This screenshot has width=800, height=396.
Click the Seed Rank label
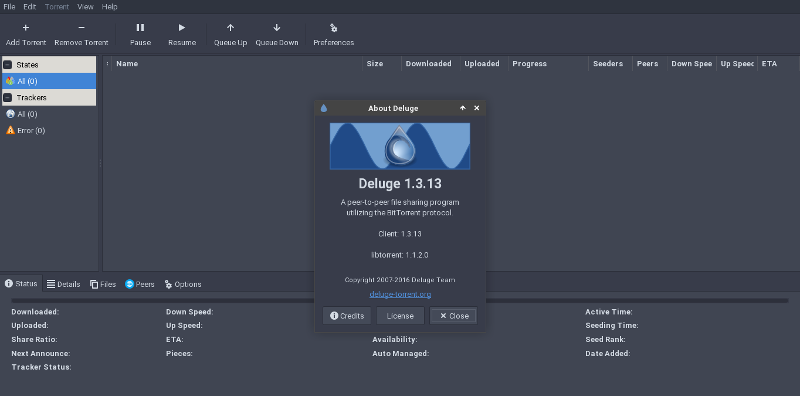tap(605, 339)
